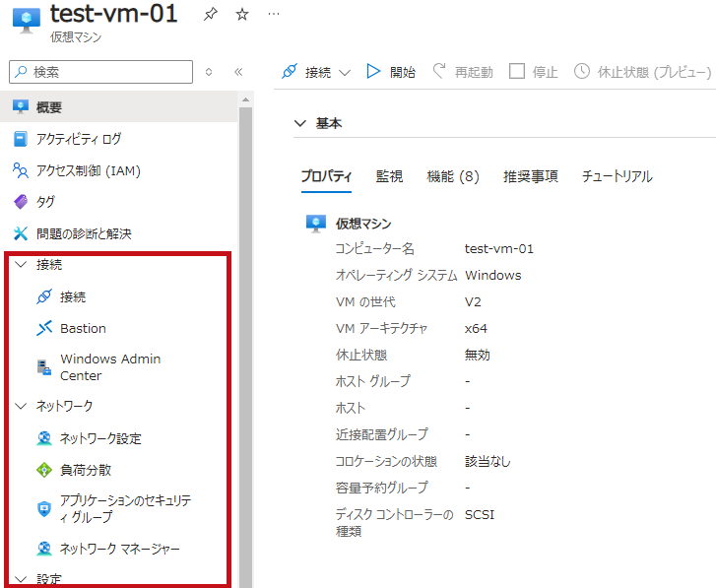This screenshot has height=588, width=716.
Task: Click the 再起動 restart button
Action: (x=463, y=72)
